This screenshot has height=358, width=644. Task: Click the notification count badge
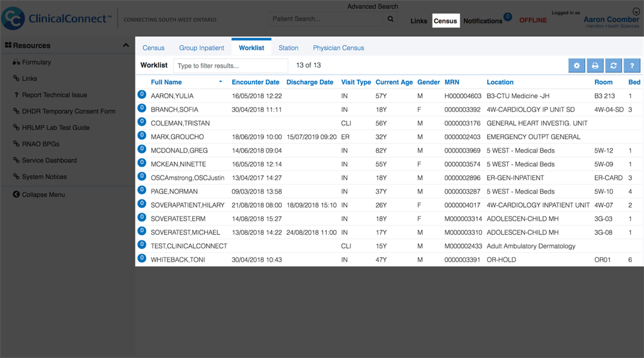[507, 17]
